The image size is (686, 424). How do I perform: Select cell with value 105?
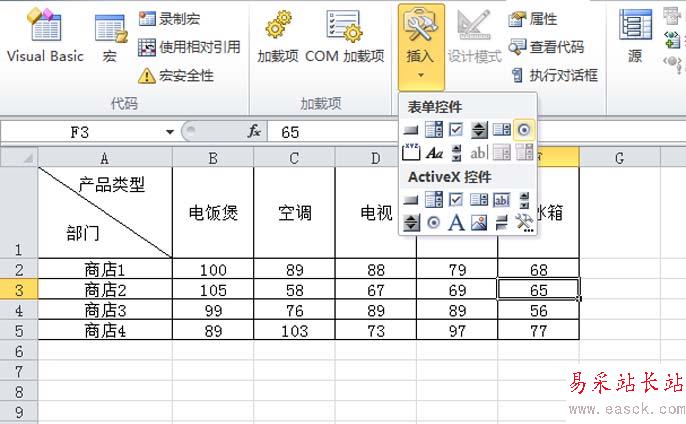pyautogui.click(x=213, y=290)
